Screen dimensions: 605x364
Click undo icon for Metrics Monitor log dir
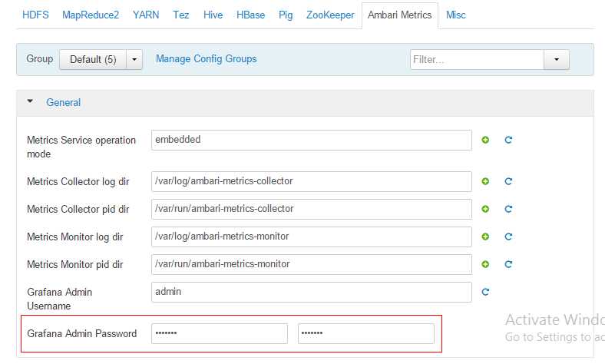508,237
